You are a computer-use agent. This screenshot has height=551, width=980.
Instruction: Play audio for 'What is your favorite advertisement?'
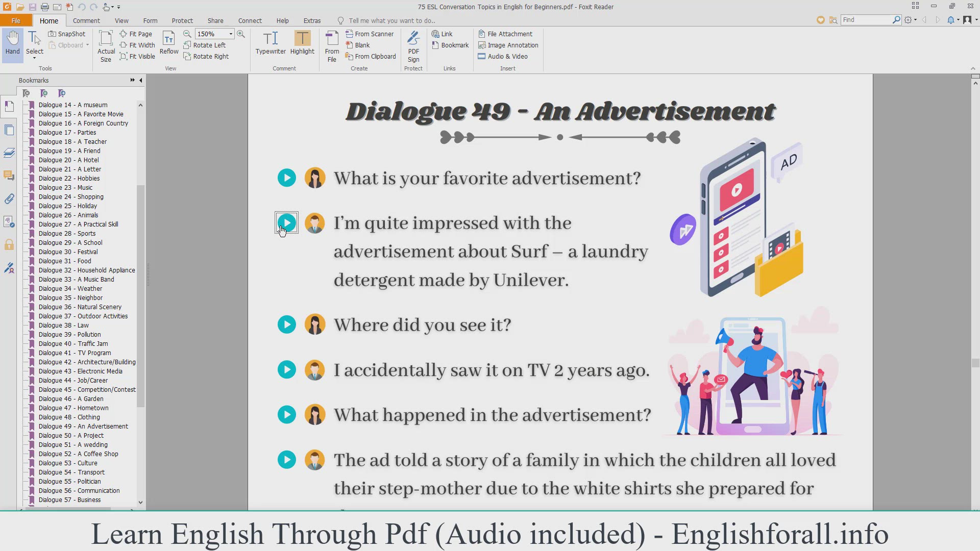click(287, 178)
